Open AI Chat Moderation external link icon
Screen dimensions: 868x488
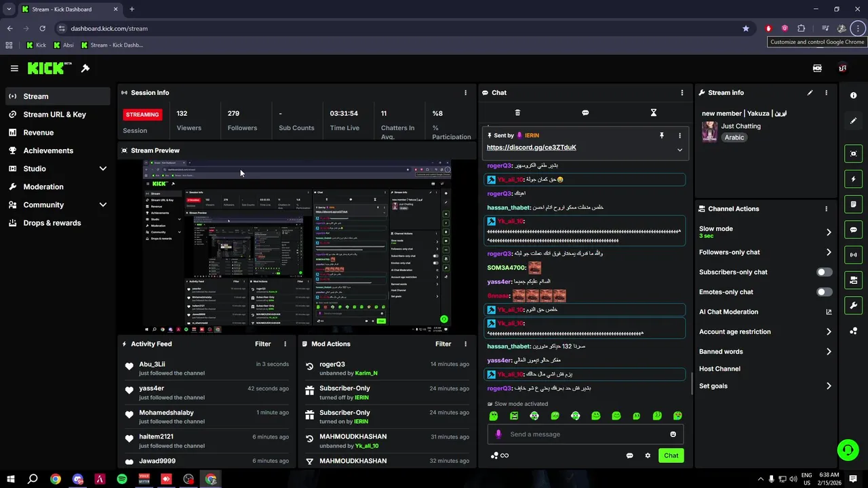click(828, 312)
